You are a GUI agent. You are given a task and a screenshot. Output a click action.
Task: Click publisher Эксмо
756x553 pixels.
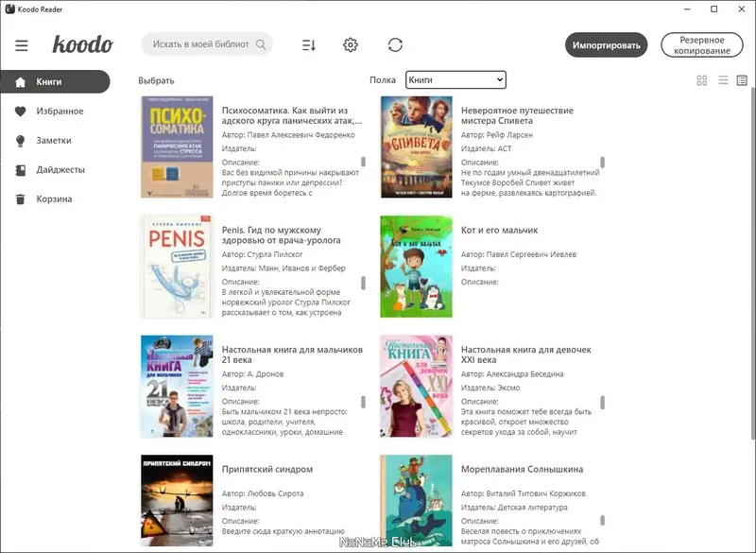point(508,388)
